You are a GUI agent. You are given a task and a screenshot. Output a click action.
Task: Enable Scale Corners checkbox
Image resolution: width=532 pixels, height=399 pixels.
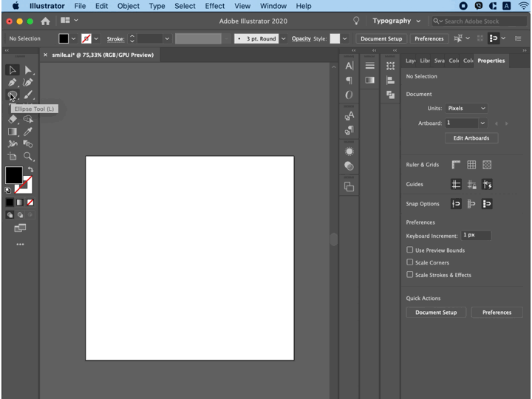tap(410, 262)
